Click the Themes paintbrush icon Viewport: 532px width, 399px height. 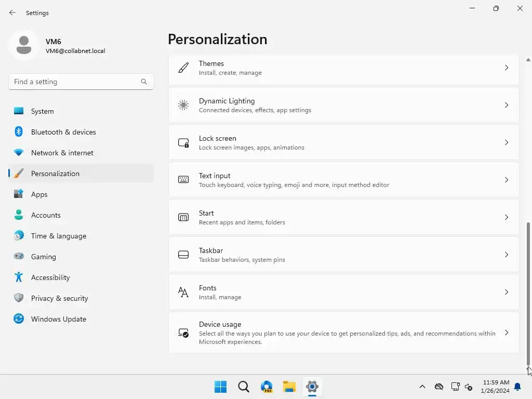(183, 68)
